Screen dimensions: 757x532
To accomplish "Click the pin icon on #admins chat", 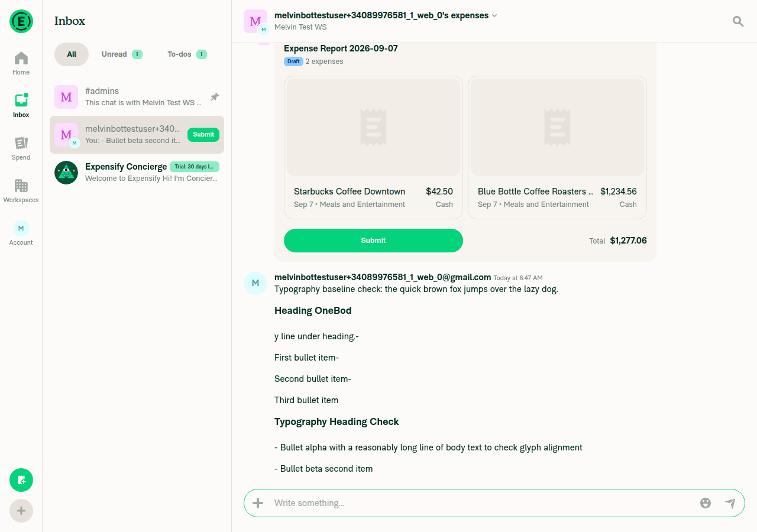I will coord(215,97).
